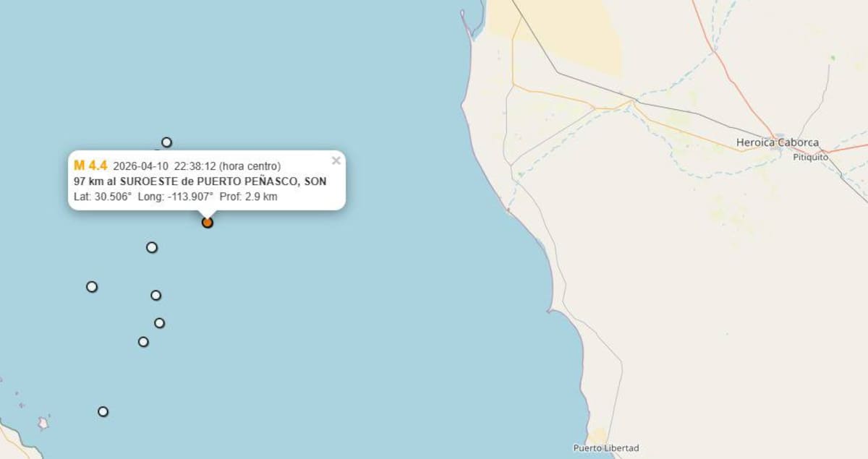Click the second southernmost white earthquake marker

(143, 341)
